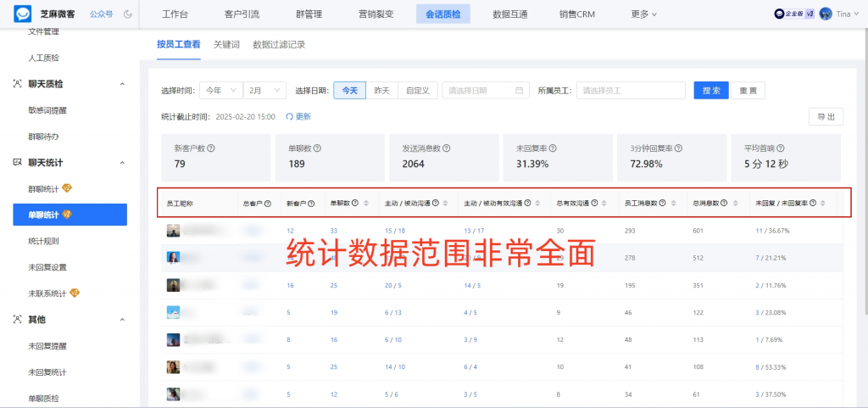868x408 pixels.
Task: Click the 请选择员工 input field
Action: click(x=630, y=91)
